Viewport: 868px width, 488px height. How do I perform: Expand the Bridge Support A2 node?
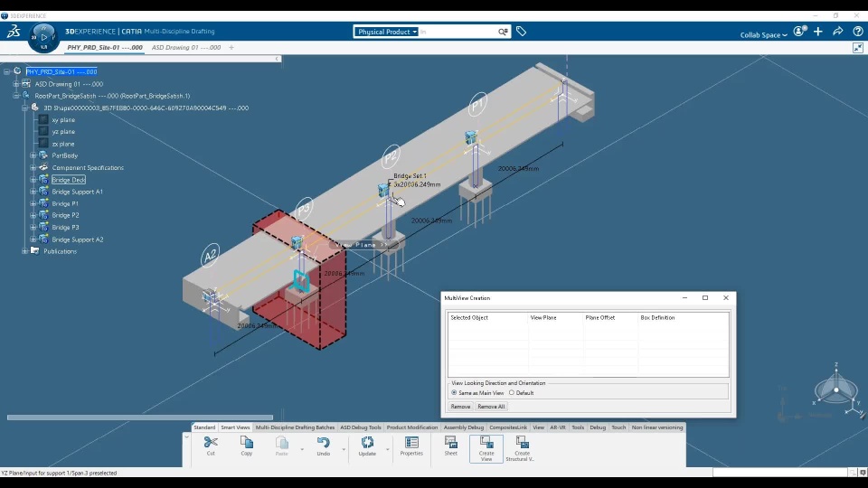click(x=33, y=239)
